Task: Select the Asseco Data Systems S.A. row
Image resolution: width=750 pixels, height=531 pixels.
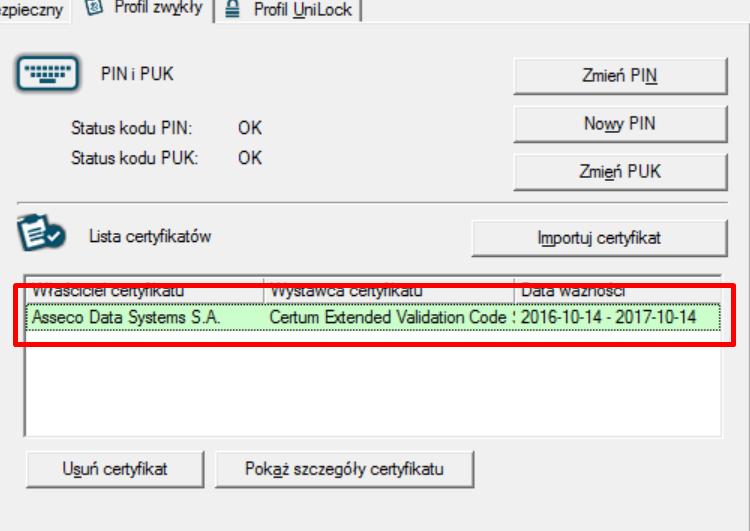Action: (373, 317)
